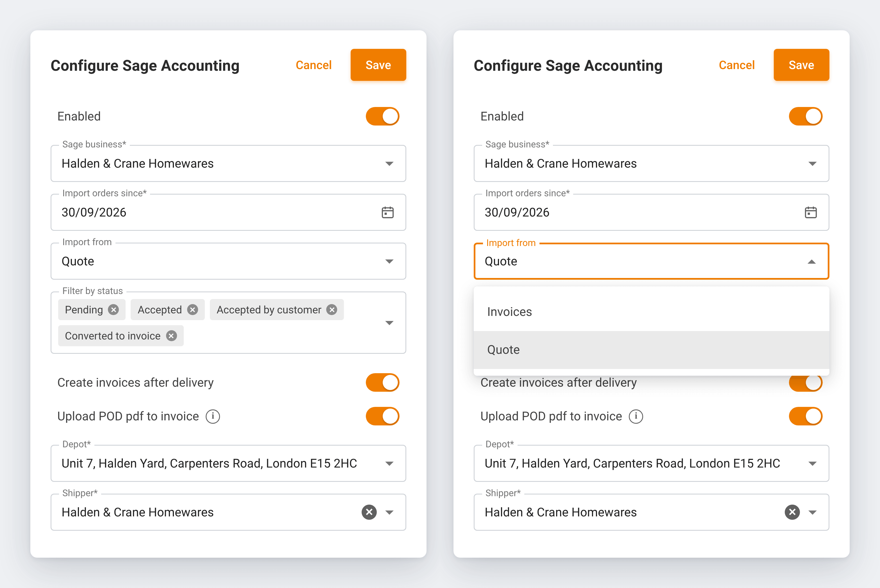Select Invoices option in dropdown list

click(x=652, y=312)
